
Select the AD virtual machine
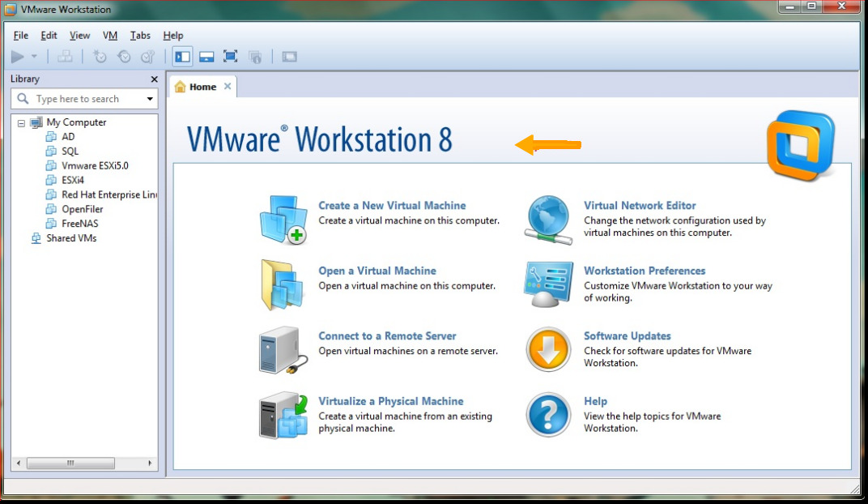(68, 137)
